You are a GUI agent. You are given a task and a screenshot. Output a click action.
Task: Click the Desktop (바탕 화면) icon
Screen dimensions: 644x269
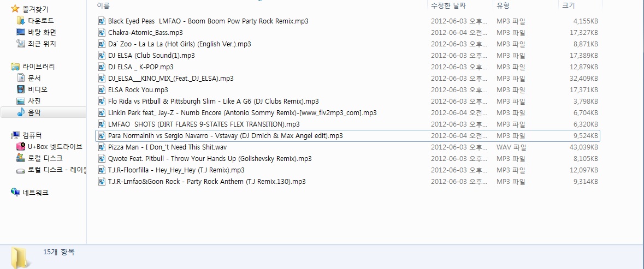[x=21, y=32]
